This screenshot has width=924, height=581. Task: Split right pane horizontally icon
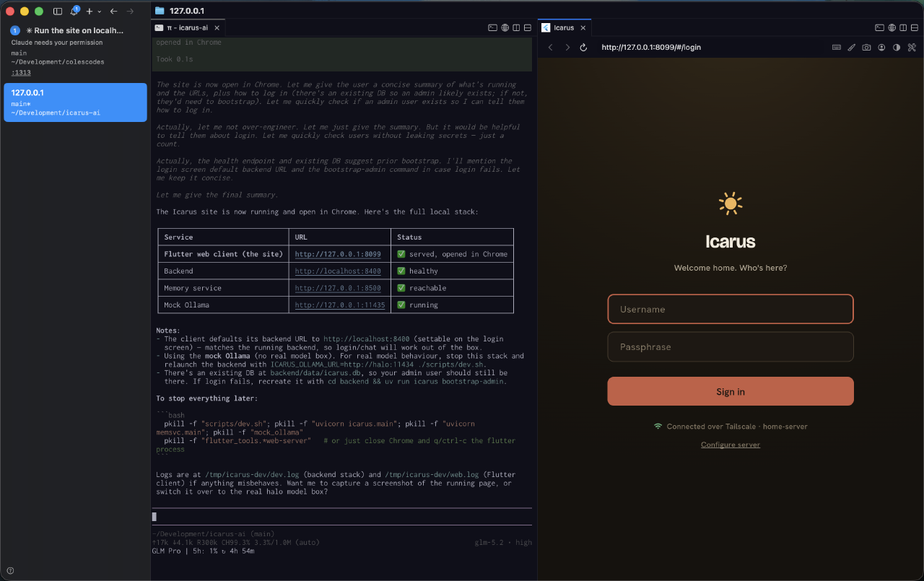click(x=915, y=27)
